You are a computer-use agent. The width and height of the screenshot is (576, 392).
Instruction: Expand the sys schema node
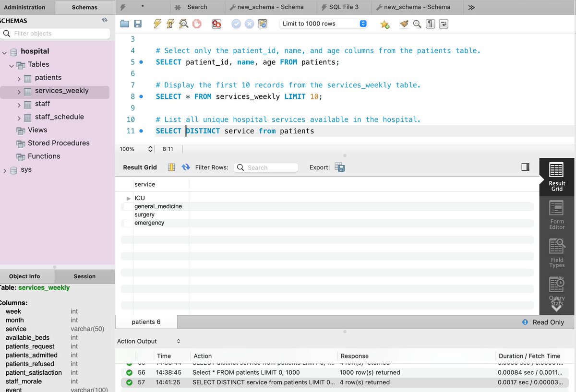[x=4, y=170]
